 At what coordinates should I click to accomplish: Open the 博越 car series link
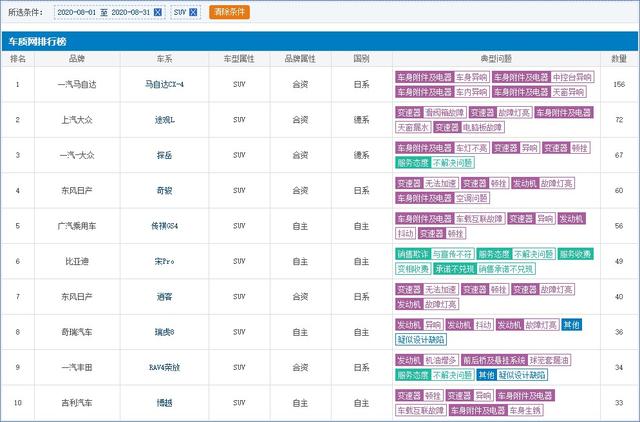click(x=164, y=403)
